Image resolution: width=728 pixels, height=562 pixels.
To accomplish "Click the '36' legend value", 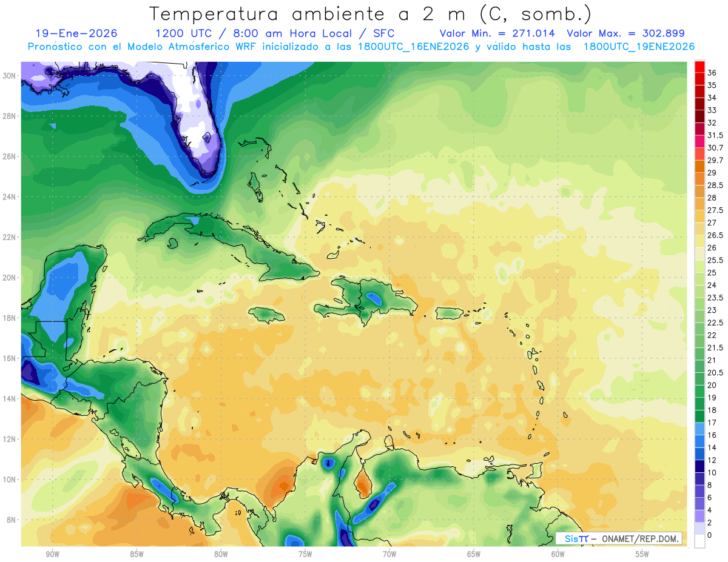I will click(x=712, y=73).
